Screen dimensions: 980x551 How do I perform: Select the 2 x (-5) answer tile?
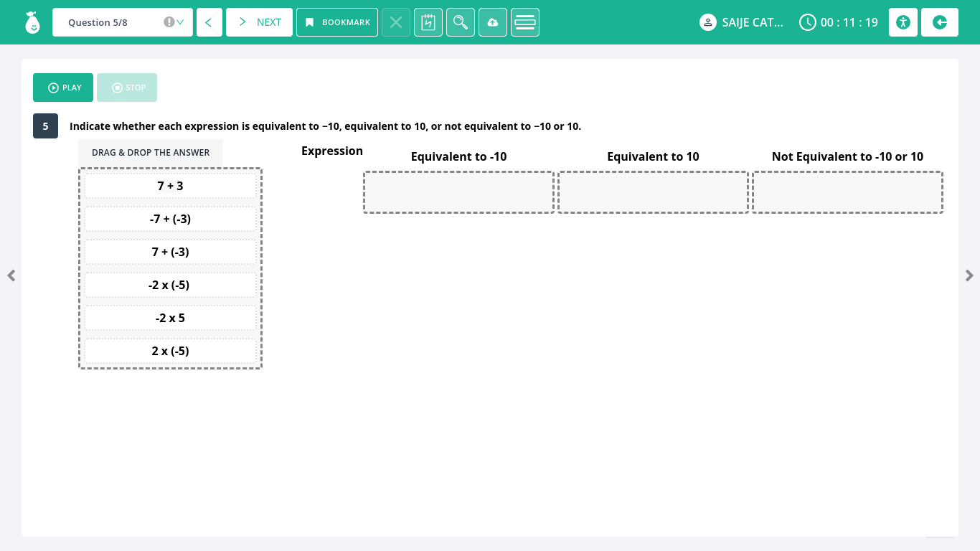(x=170, y=351)
